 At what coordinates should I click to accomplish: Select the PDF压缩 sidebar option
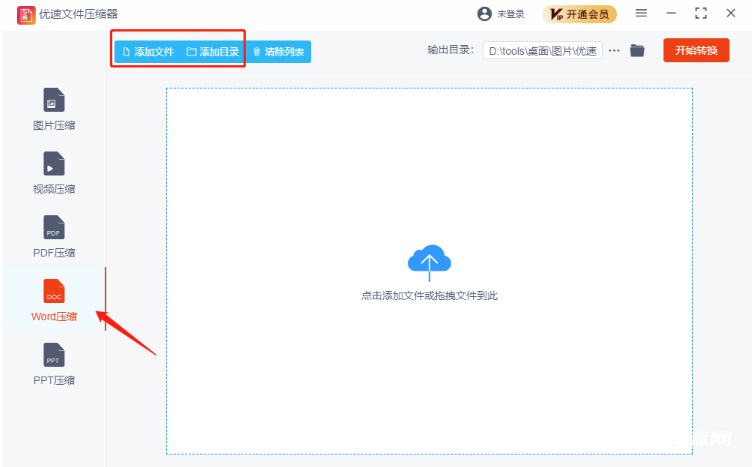54,237
